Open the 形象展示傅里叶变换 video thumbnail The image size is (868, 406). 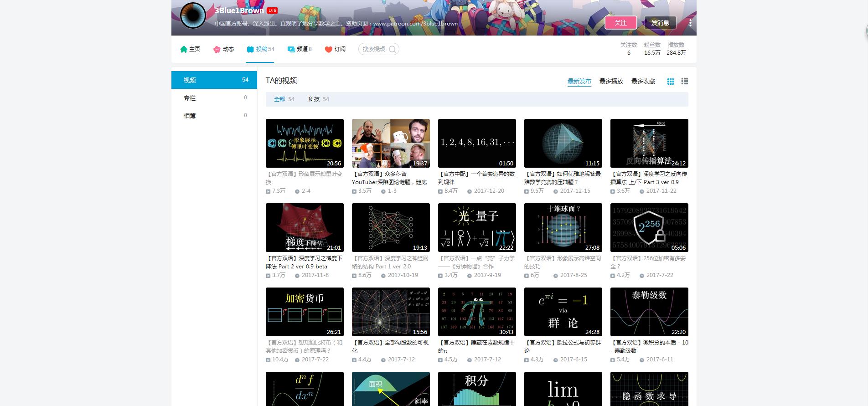pyautogui.click(x=305, y=143)
